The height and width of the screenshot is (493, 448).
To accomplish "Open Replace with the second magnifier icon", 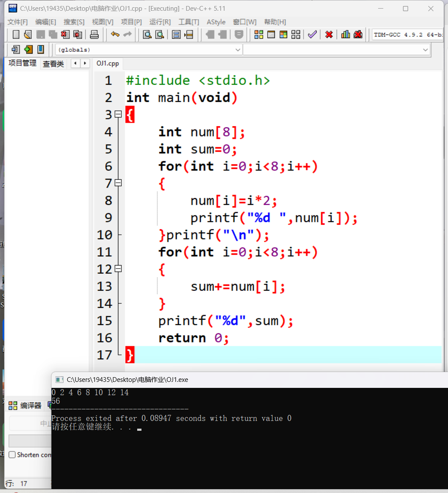I will (159, 35).
